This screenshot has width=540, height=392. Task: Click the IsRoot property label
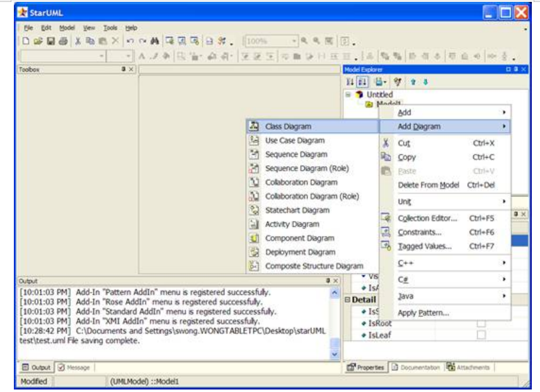(380, 323)
